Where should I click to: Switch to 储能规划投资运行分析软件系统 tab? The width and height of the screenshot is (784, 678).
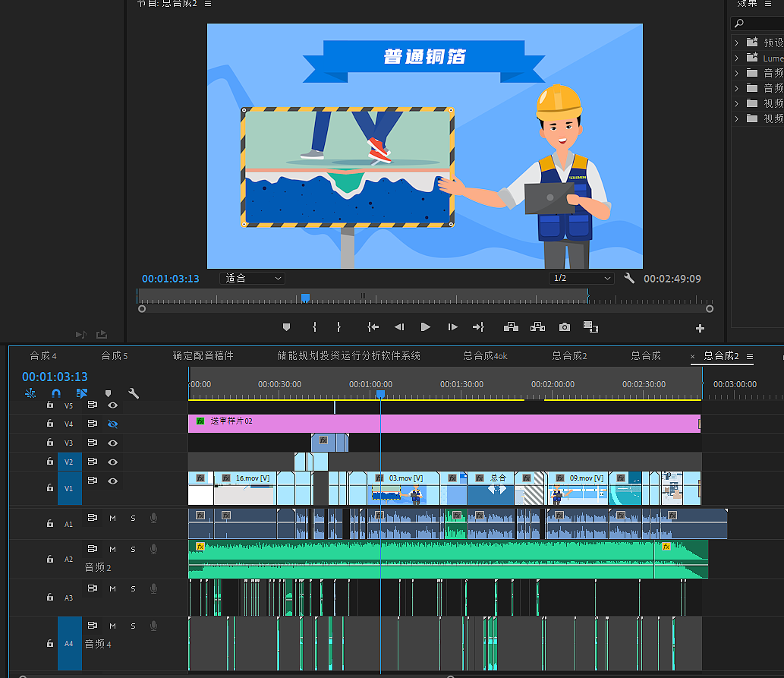(x=349, y=356)
